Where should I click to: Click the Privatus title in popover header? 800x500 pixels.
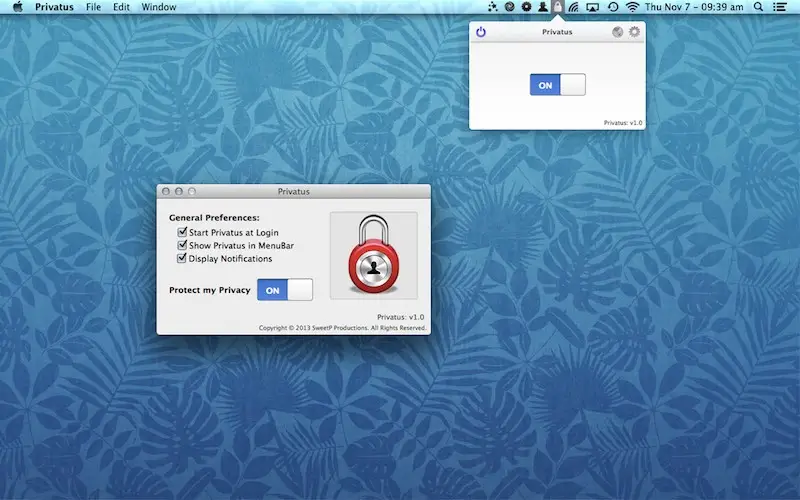pos(557,32)
